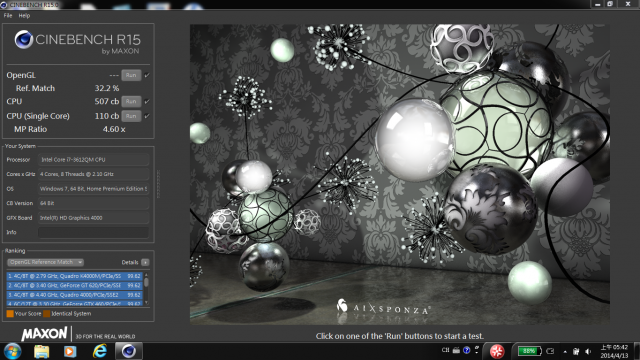Toggle the OpenGL test checkbox
640x360 pixels.
(147, 75)
